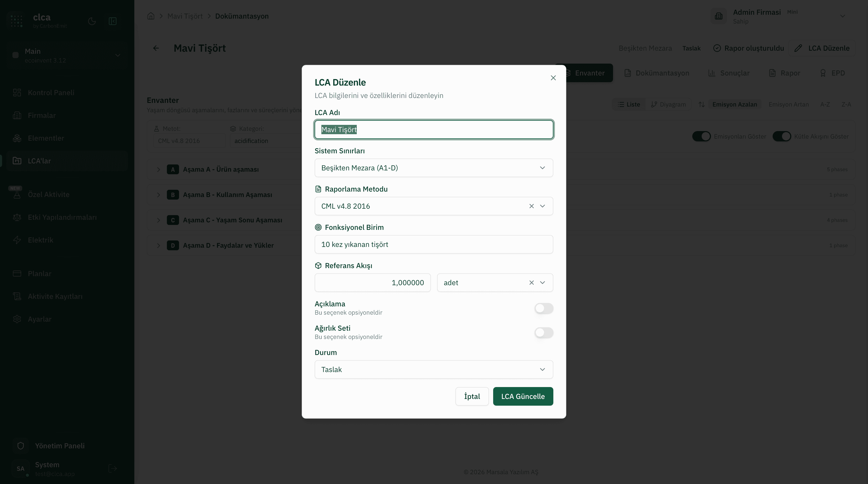Expand Aşama A - Ürün aşaması
The width and height of the screenshot is (868, 484).
tap(158, 169)
